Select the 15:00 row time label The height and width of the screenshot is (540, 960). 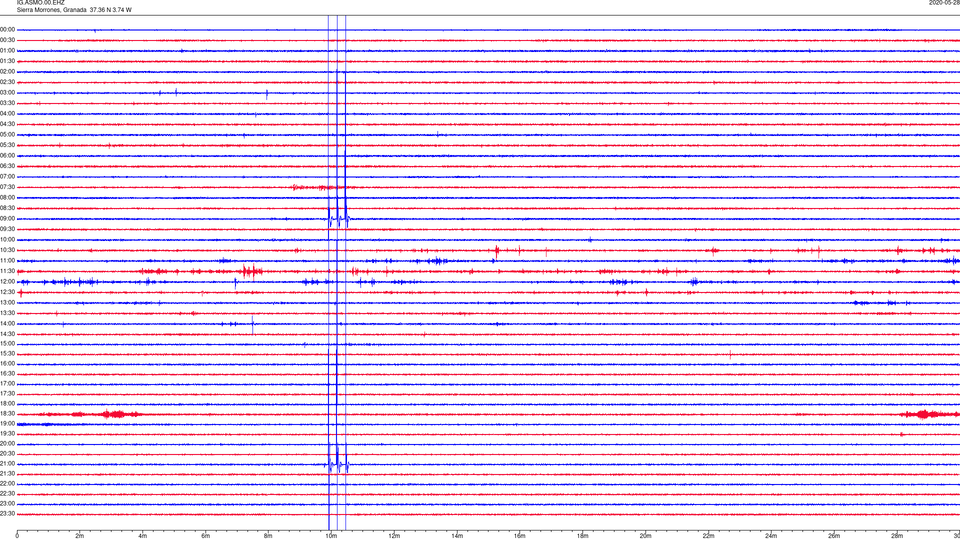click(7, 344)
